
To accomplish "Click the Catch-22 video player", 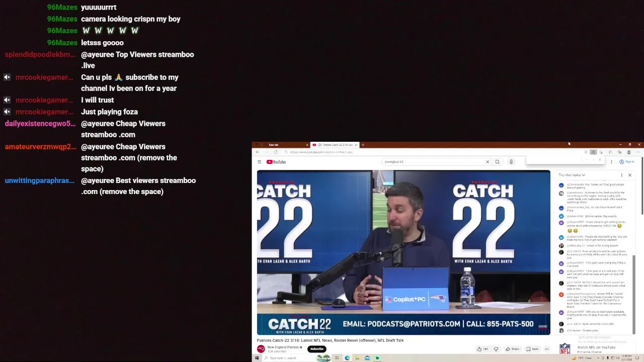I will pos(404,252).
